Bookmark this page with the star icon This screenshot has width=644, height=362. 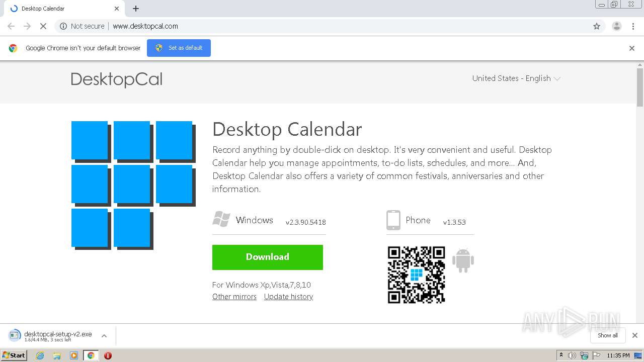click(597, 26)
